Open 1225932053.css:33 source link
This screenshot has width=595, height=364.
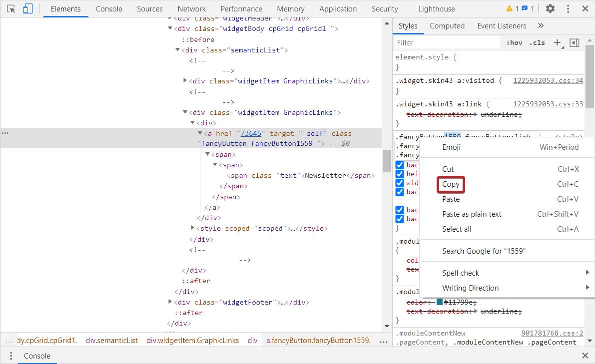[x=548, y=104]
